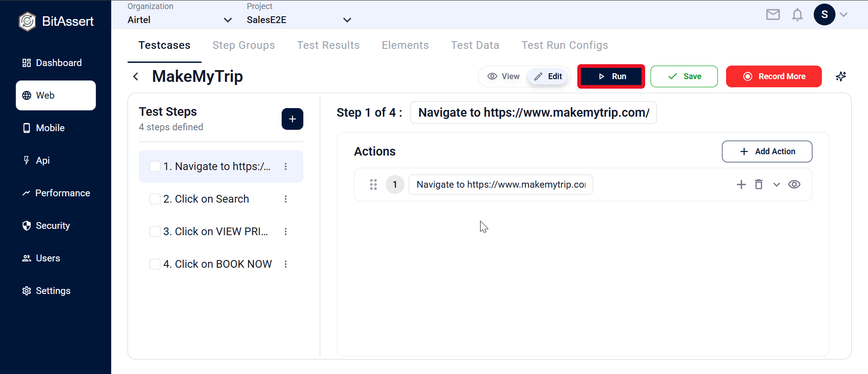Open the Performance section in sidebar

click(56, 193)
